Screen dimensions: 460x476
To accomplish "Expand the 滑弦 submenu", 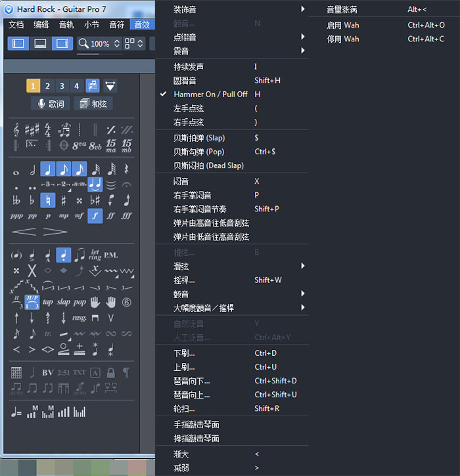I will [x=232, y=267].
